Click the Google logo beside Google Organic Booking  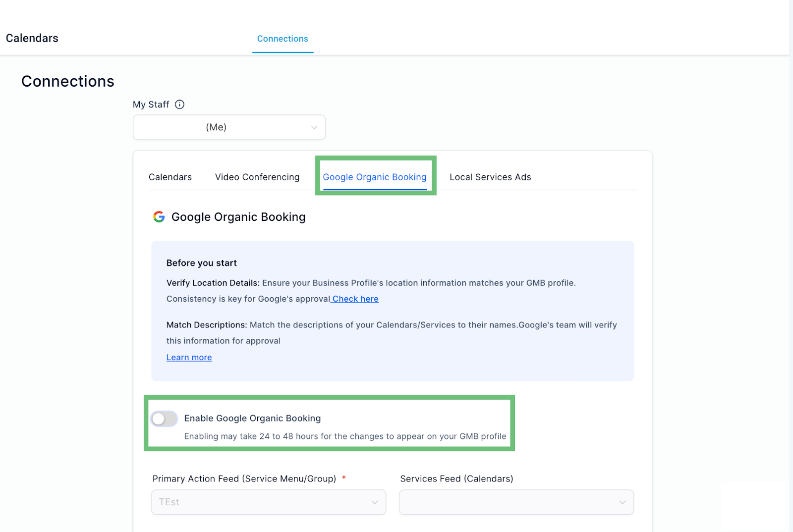point(159,217)
